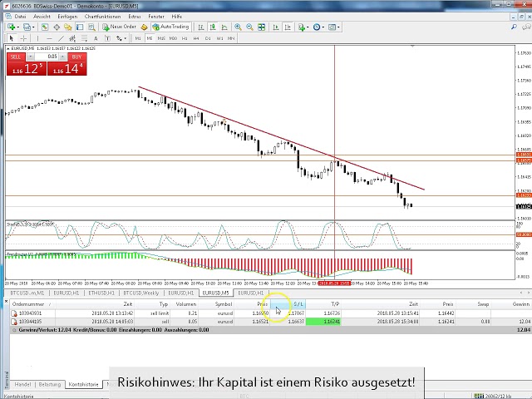The width and height of the screenshot is (532, 399).
Task: Switch timeframe to M1
Action: point(138,38)
